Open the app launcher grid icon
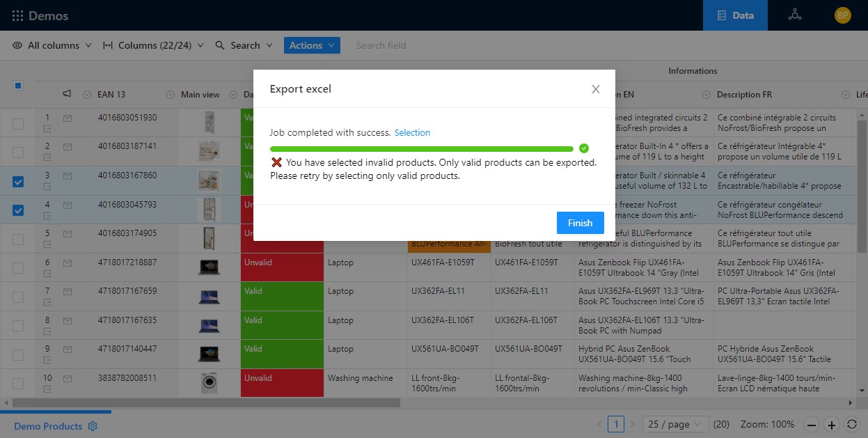The height and width of the screenshot is (438, 868). [17, 15]
